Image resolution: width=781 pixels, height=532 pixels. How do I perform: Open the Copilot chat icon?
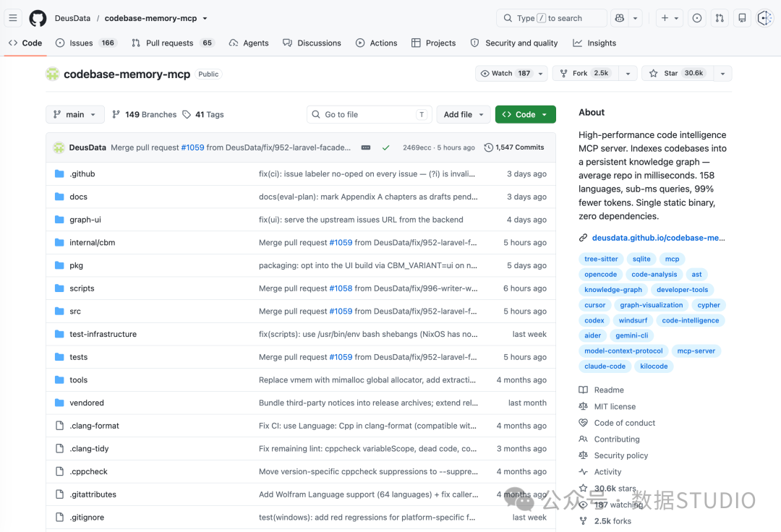[x=620, y=18]
